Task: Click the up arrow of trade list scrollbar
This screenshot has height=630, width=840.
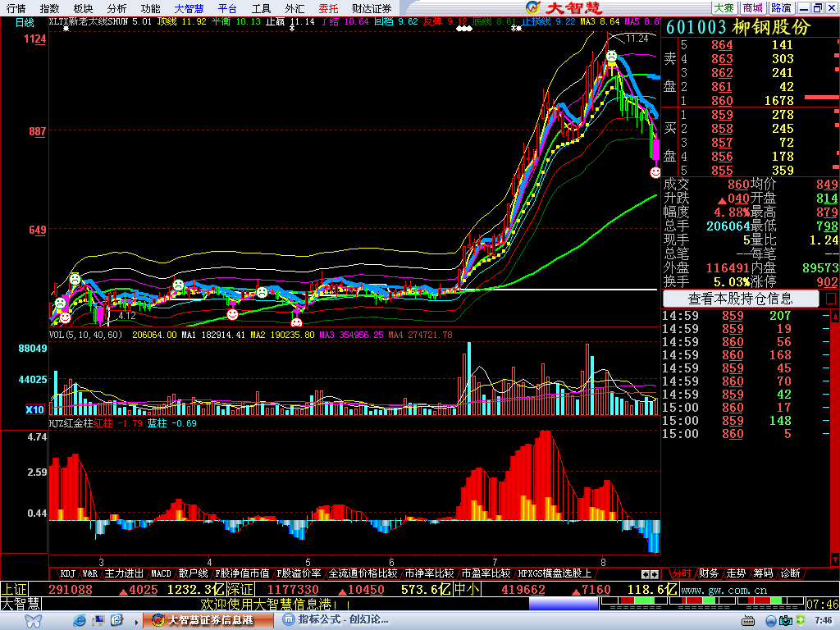Action: tap(835, 316)
